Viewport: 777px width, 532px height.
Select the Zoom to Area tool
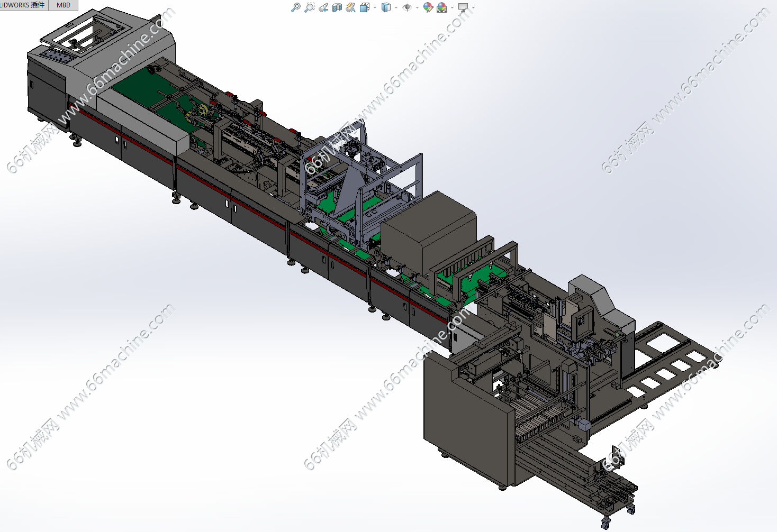310,7
